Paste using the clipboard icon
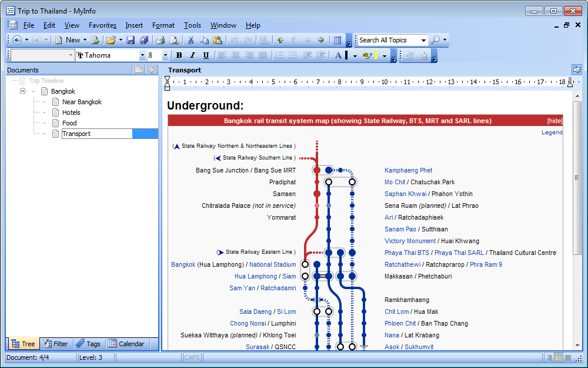The width and height of the screenshot is (588, 368). 218,40
